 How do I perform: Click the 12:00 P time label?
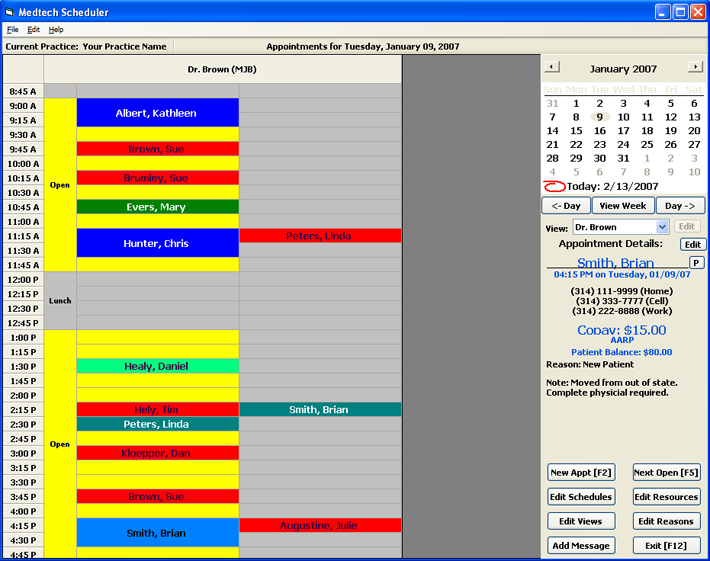click(23, 280)
